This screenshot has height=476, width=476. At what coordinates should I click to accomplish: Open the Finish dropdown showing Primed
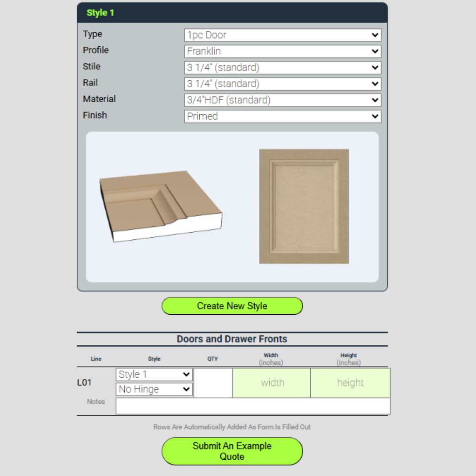click(x=282, y=116)
